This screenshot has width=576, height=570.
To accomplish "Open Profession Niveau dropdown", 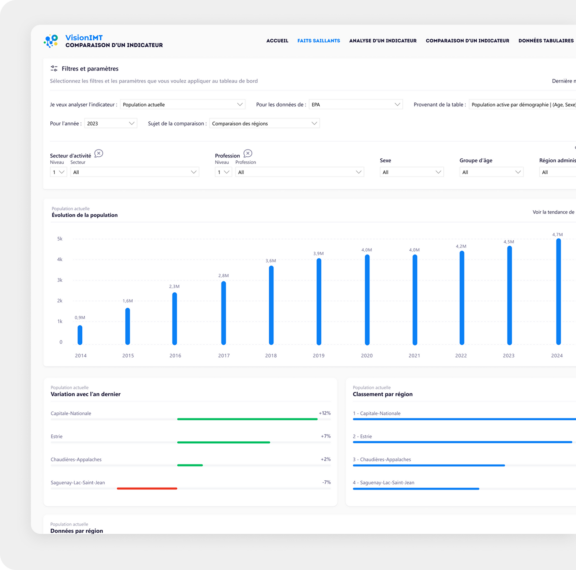I will pyautogui.click(x=223, y=172).
